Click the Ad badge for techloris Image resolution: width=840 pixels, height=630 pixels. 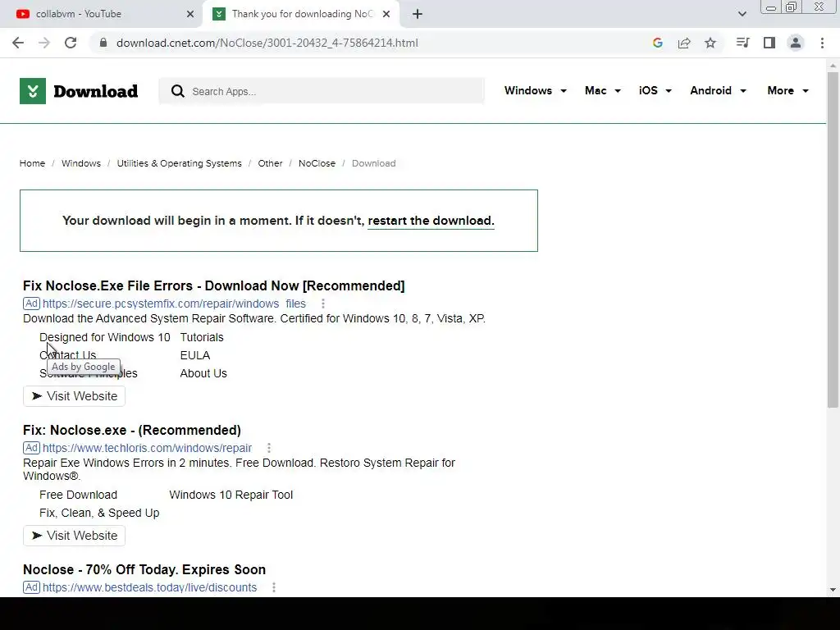tap(32, 447)
